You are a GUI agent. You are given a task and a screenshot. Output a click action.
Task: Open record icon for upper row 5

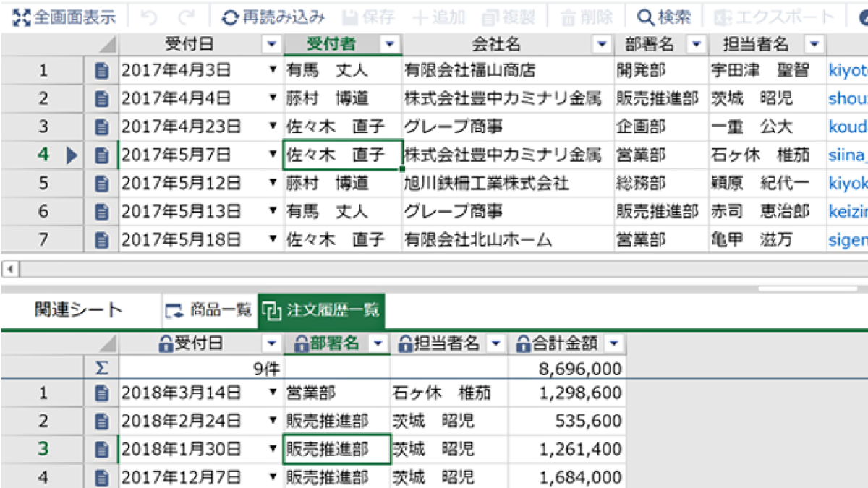(102, 184)
